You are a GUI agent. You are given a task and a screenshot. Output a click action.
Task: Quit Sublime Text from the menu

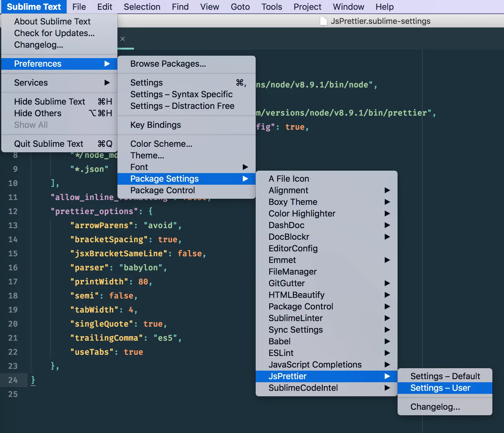[59, 144]
